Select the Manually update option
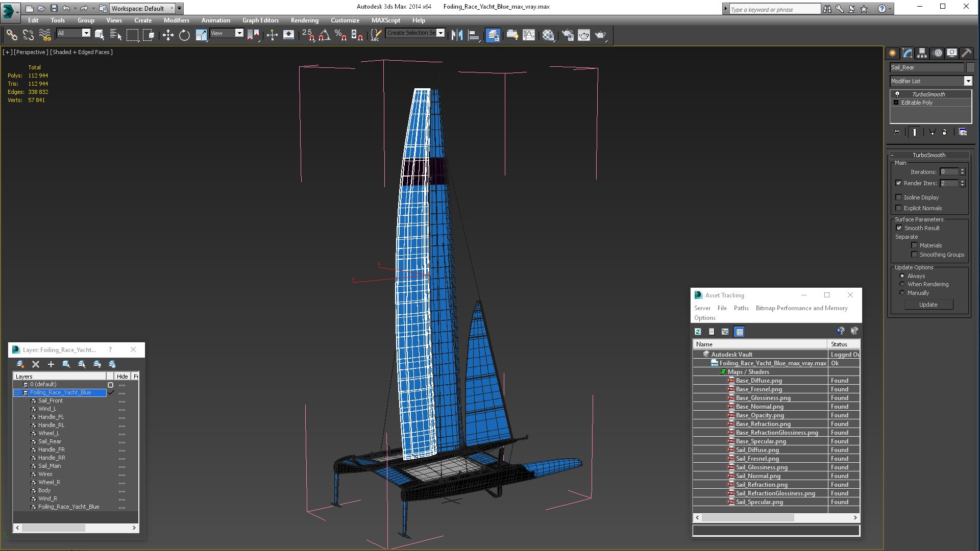The width and height of the screenshot is (980, 551). coord(902,293)
